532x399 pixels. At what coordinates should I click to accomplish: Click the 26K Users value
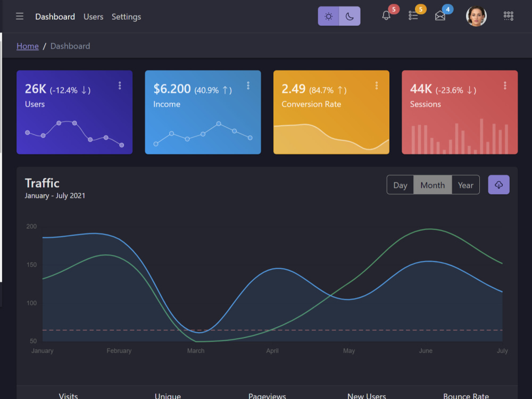35,89
